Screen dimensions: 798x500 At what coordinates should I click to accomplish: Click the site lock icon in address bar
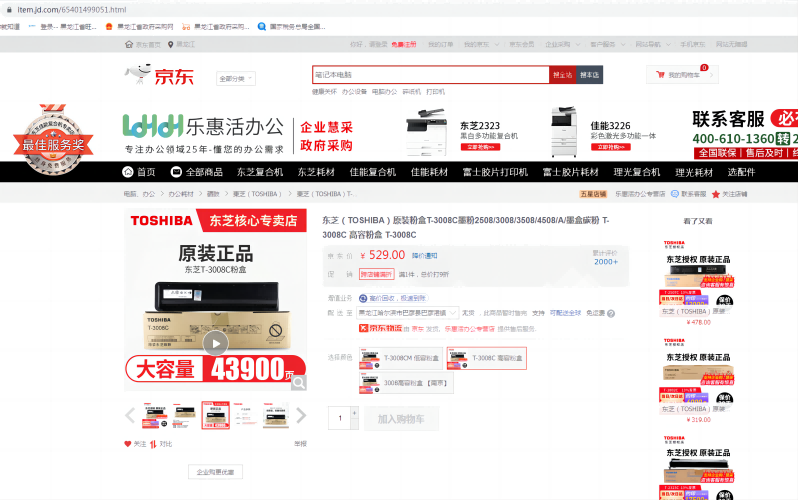9,10
